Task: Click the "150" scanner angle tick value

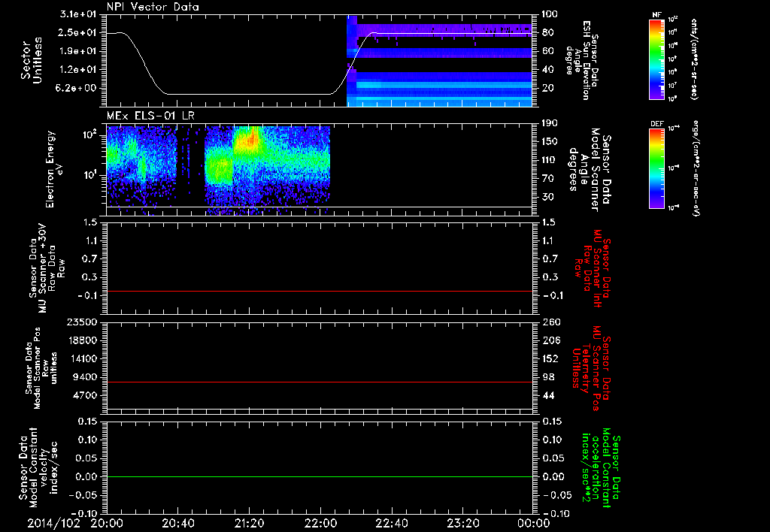Action: (x=550, y=142)
